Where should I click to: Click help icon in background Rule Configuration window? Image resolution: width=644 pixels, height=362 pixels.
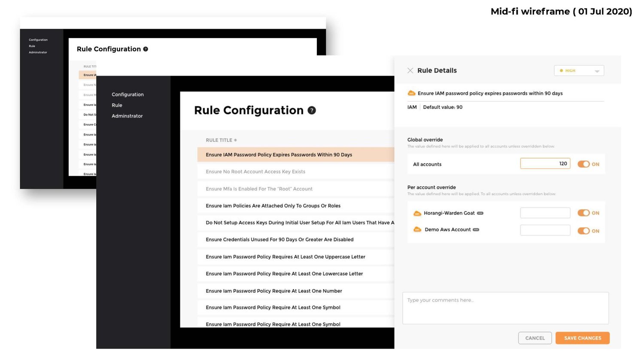click(x=146, y=49)
